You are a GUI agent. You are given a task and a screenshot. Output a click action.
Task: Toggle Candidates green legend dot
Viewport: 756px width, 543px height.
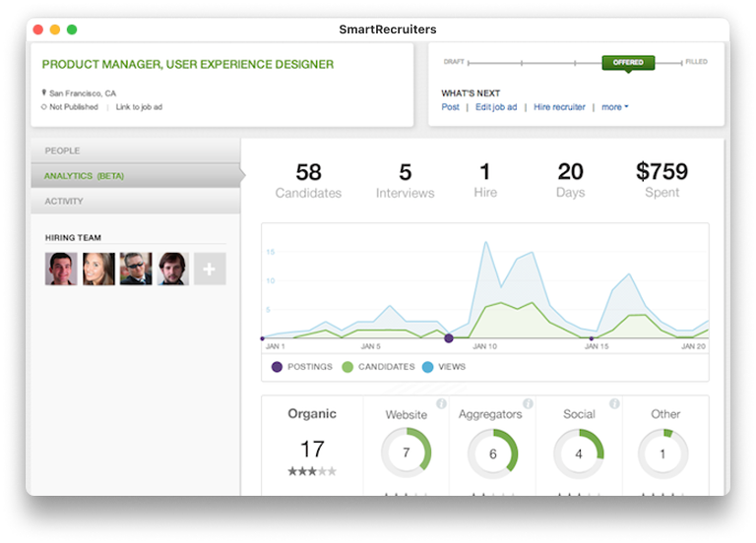[x=347, y=367]
